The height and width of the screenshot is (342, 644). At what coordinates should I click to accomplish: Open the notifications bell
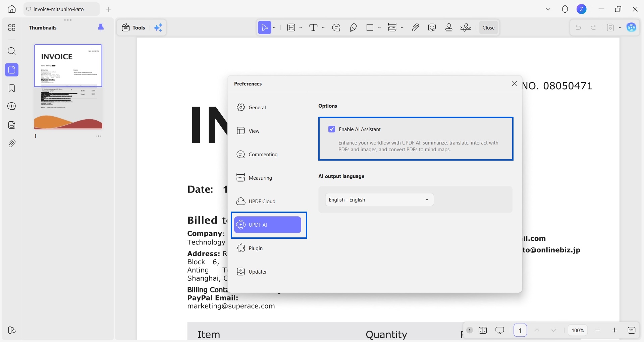click(565, 9)
